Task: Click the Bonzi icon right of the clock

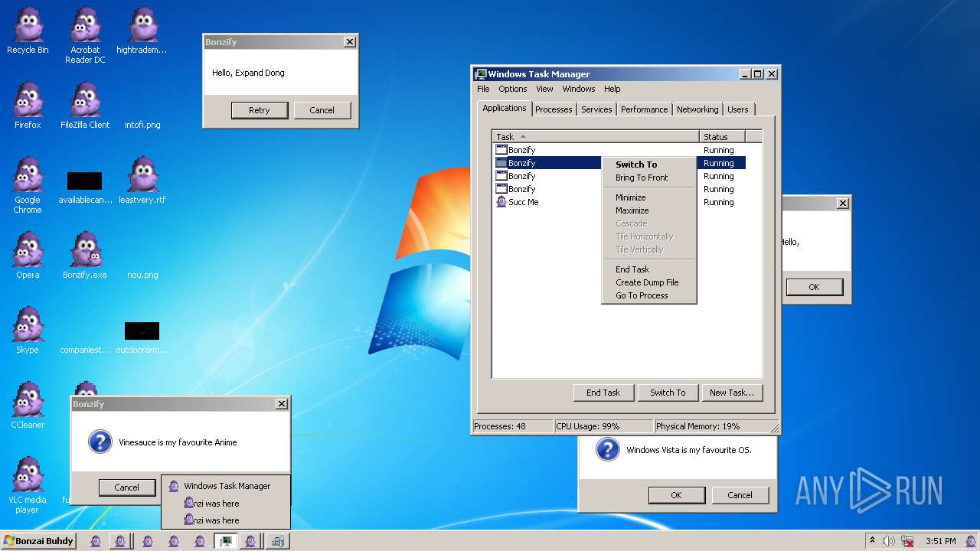Action: pyautogui.click(x=970, y=541)
